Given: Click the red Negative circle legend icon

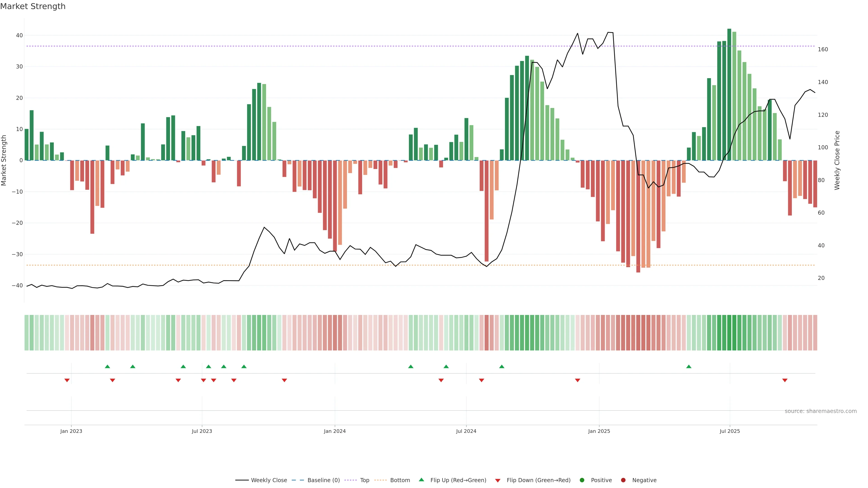Looking at the screenshot, I should [x=623, y=480].
